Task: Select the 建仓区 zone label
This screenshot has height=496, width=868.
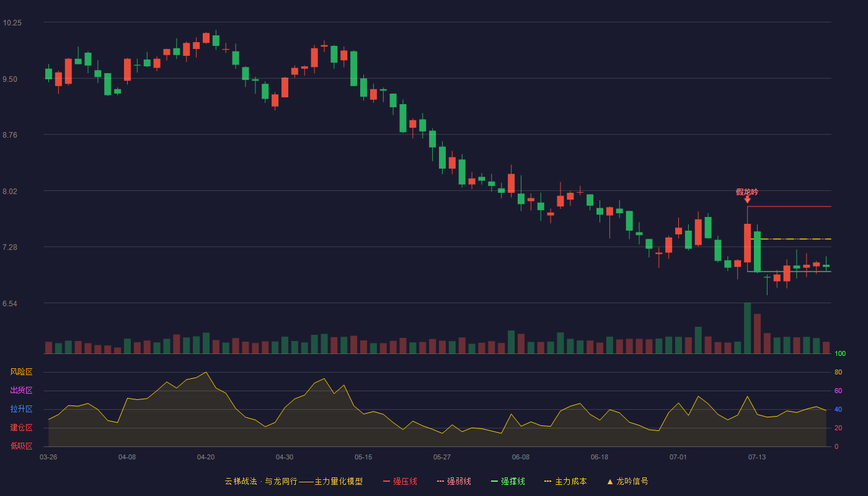Action: [x=21, y=428]
